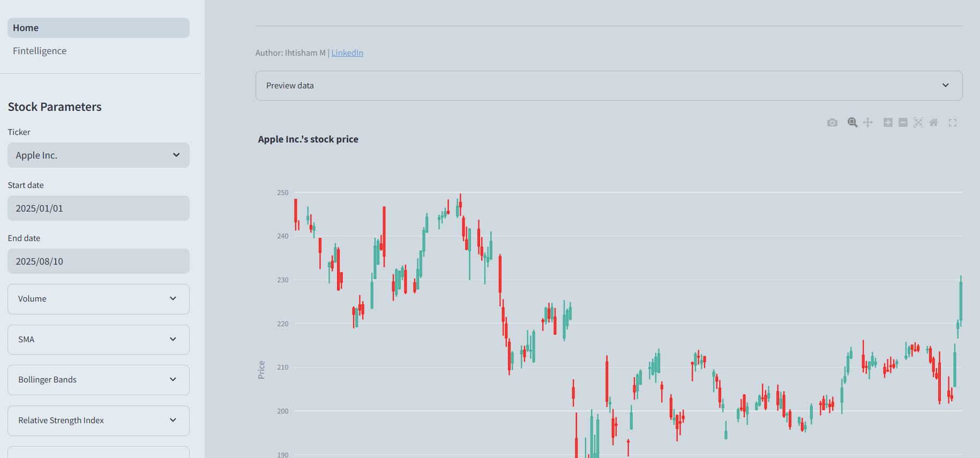Open the author's LinkedIn link

coord(347,53)
